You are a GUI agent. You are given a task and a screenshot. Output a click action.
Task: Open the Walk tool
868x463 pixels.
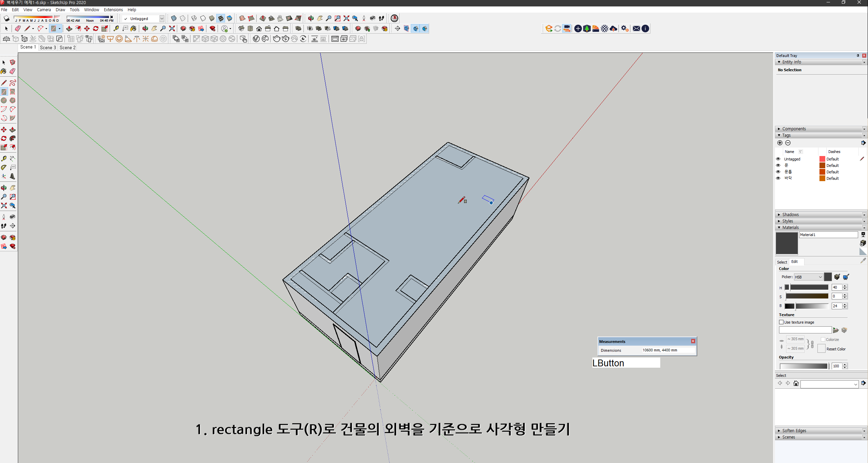click(4, 226)
